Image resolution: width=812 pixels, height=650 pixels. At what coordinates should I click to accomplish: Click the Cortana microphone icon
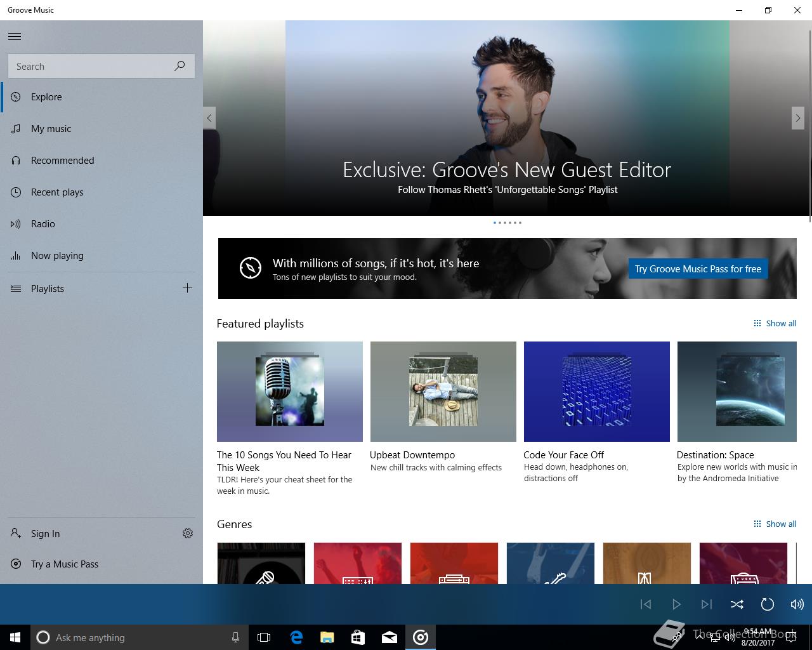coord(235,637)
